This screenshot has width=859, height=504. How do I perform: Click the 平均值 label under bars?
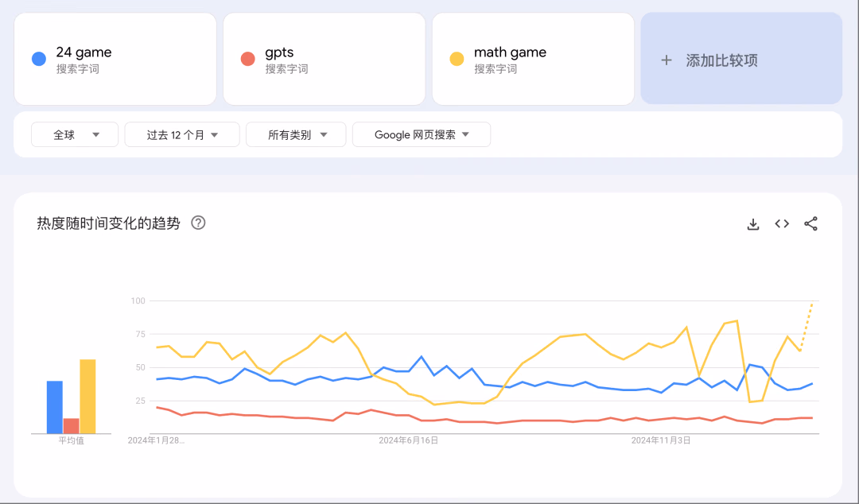pyautogui.click(x=72, y=440)
